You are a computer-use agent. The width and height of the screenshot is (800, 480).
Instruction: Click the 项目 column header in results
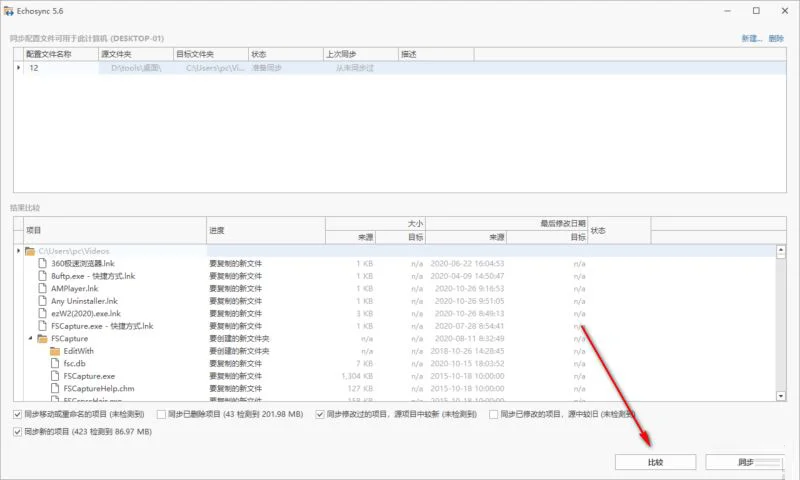point(115,230)
